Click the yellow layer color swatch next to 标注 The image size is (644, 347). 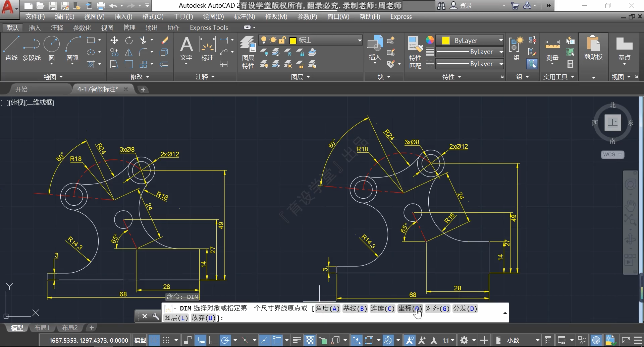click(x=293, y=41)
